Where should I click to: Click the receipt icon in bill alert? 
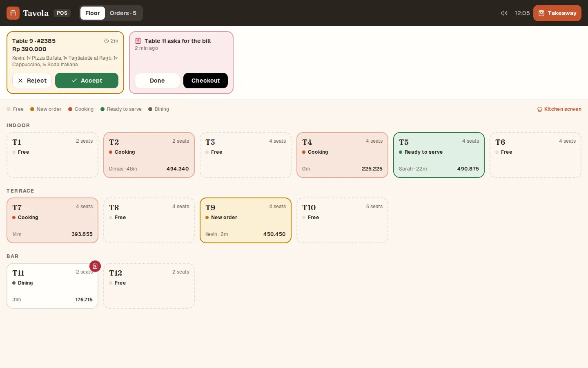[138, 41]
